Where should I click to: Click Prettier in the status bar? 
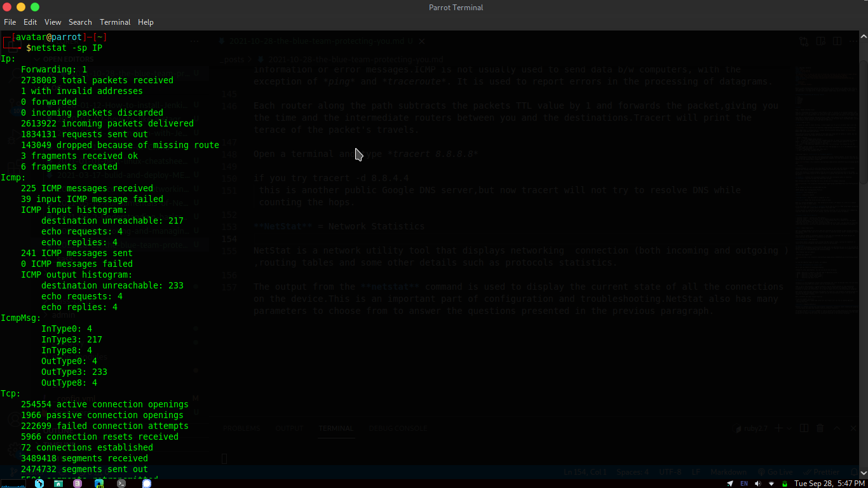821,472
